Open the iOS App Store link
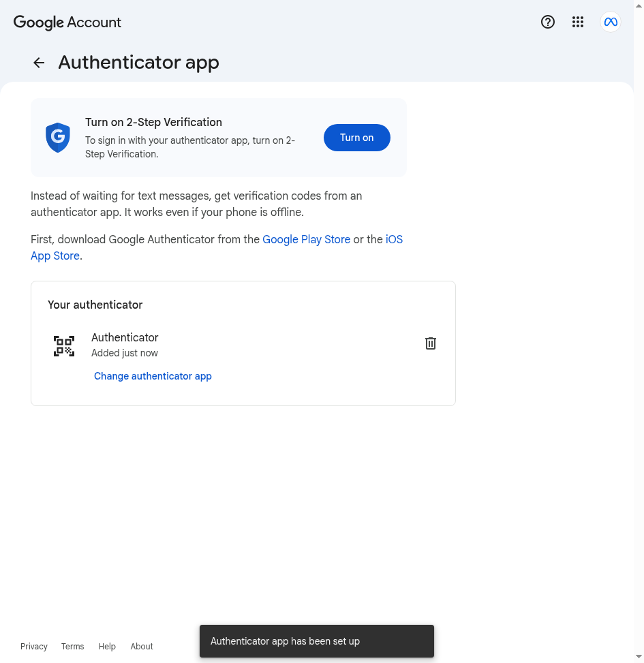This screenshot has width=644, height=663. click(x=217, y=247)
